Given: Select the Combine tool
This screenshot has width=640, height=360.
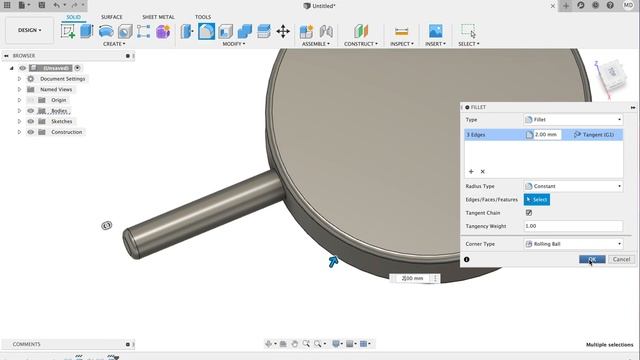Looking at the screenshot, I should point(244,31).
